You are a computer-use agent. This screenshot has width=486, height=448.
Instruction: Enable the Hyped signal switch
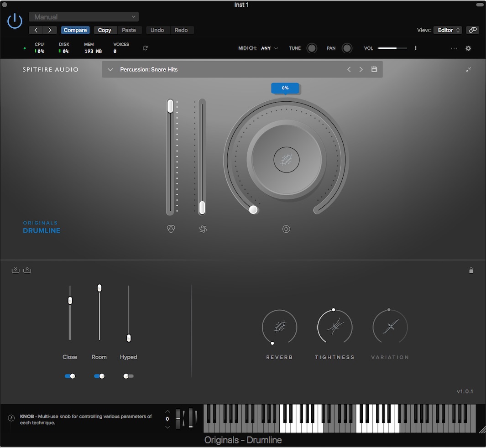[128, 376]
